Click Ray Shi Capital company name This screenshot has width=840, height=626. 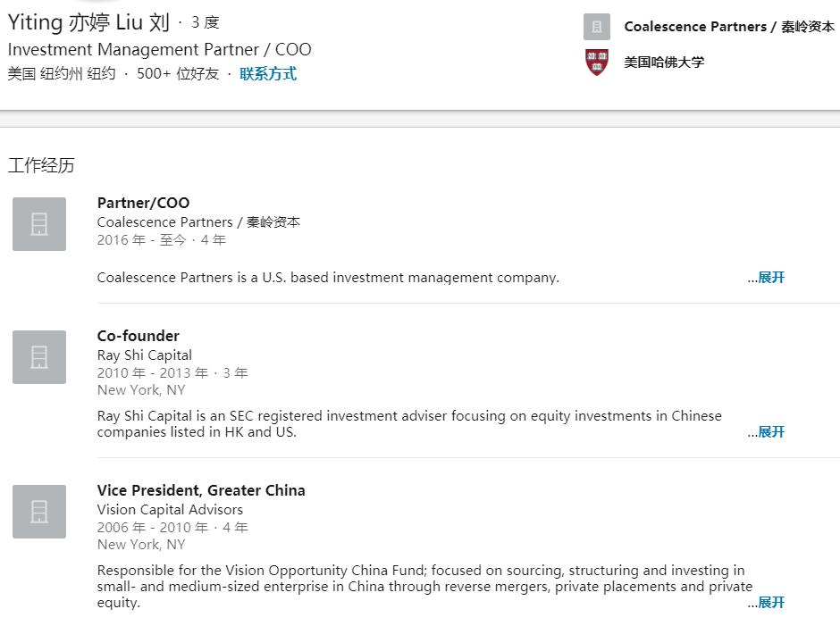pyautogui.click(x=145, y=355)
